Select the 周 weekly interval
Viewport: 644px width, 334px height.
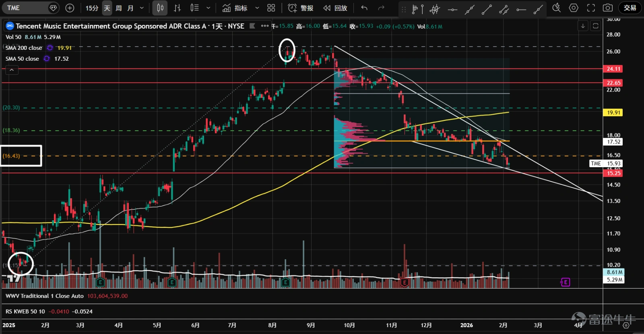(119, 8)
